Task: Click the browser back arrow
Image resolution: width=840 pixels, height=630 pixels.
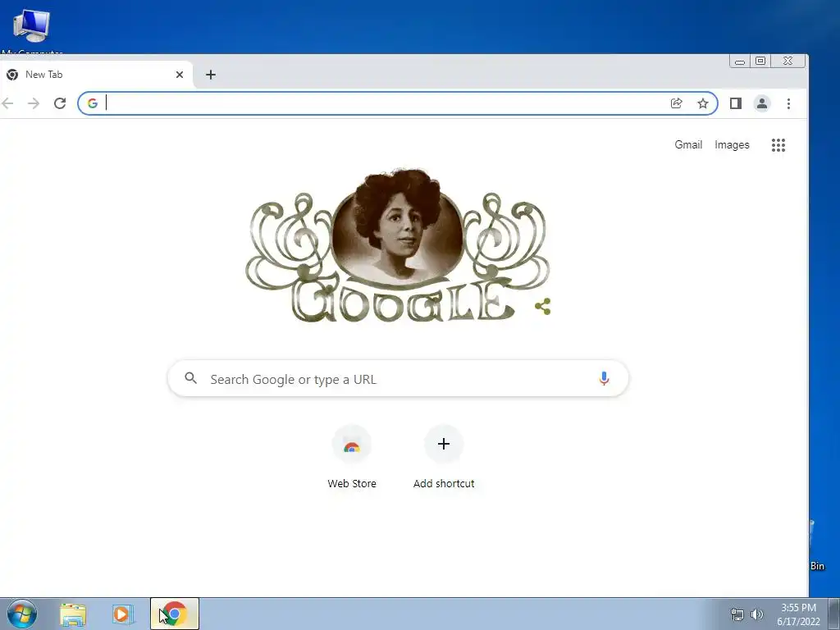Action: point(7,103)
